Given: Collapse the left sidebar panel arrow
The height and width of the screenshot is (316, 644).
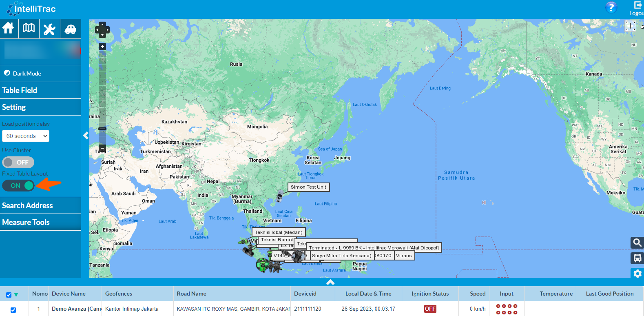Looking at the screenshot, I should coord(86,136).
